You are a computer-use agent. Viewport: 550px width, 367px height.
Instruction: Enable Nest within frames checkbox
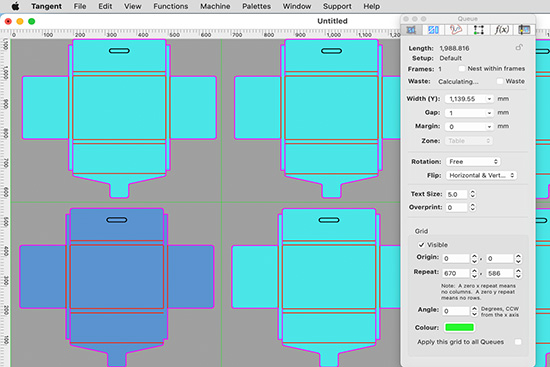[x=462, y=69]
